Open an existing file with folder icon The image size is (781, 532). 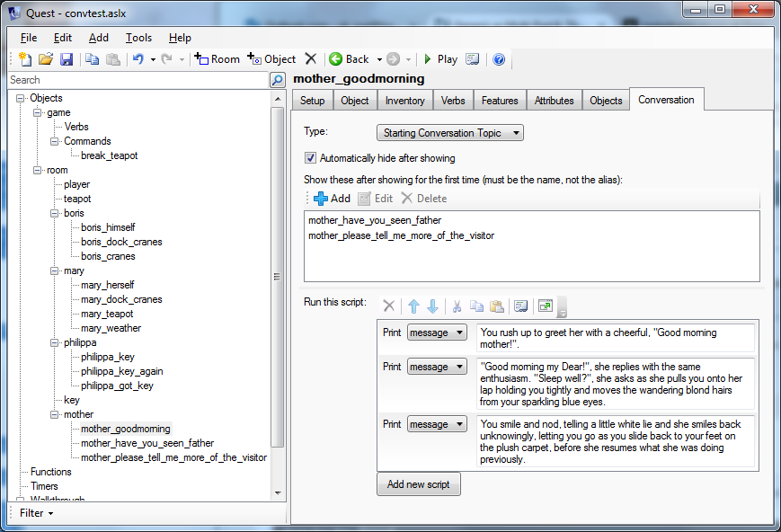46,59
